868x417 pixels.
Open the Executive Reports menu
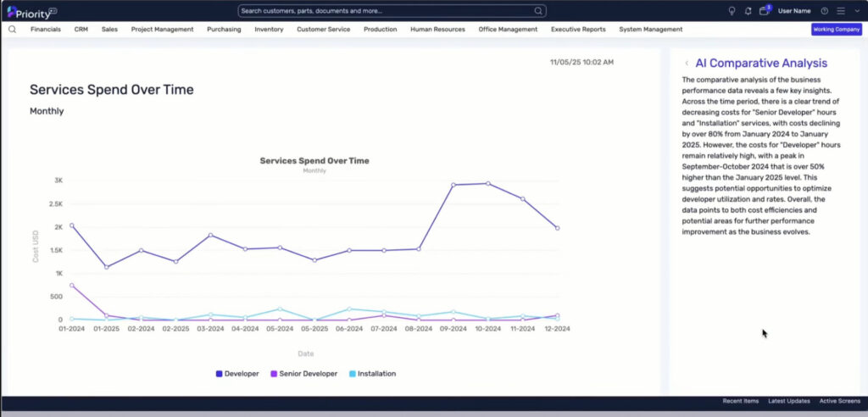pos(578,30)
